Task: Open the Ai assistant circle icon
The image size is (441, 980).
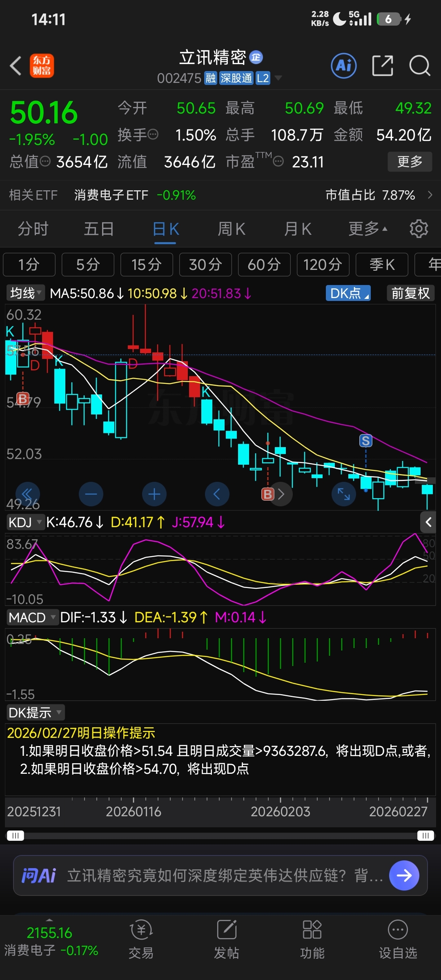Action: pyautogui.click(x=344, y=65)
